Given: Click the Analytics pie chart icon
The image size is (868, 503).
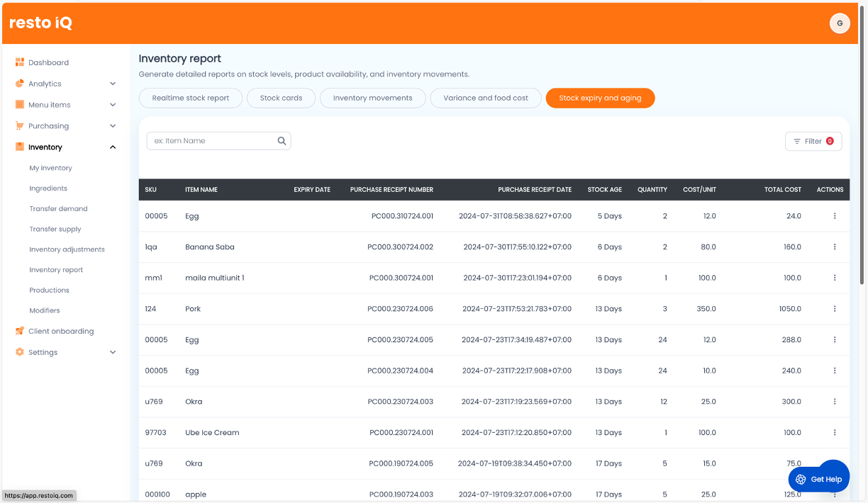Looking at the screenshot, I should tap(20, 84).
